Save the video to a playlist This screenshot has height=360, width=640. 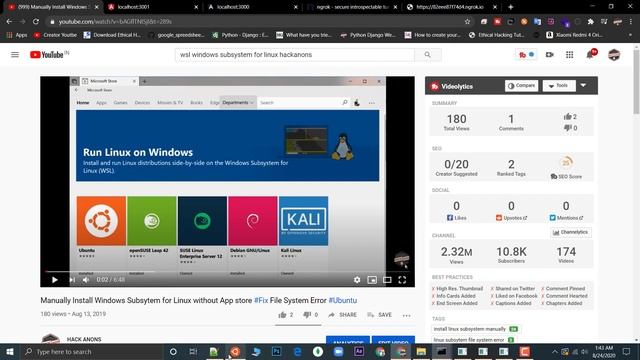(x=380, y=315)
